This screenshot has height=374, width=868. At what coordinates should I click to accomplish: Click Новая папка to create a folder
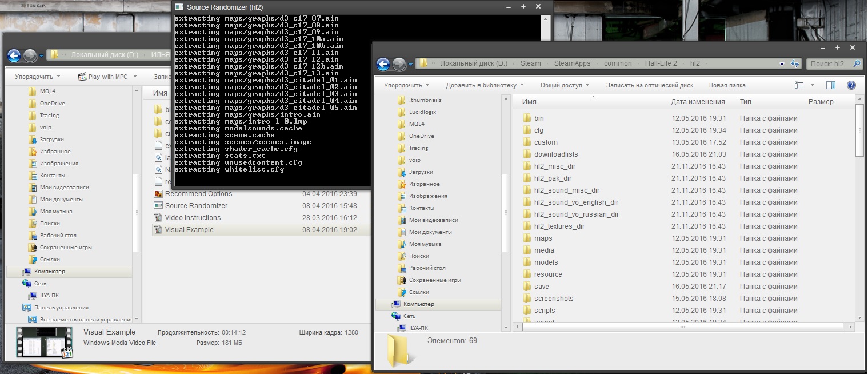pyautogui.click(x=727, y=85)
